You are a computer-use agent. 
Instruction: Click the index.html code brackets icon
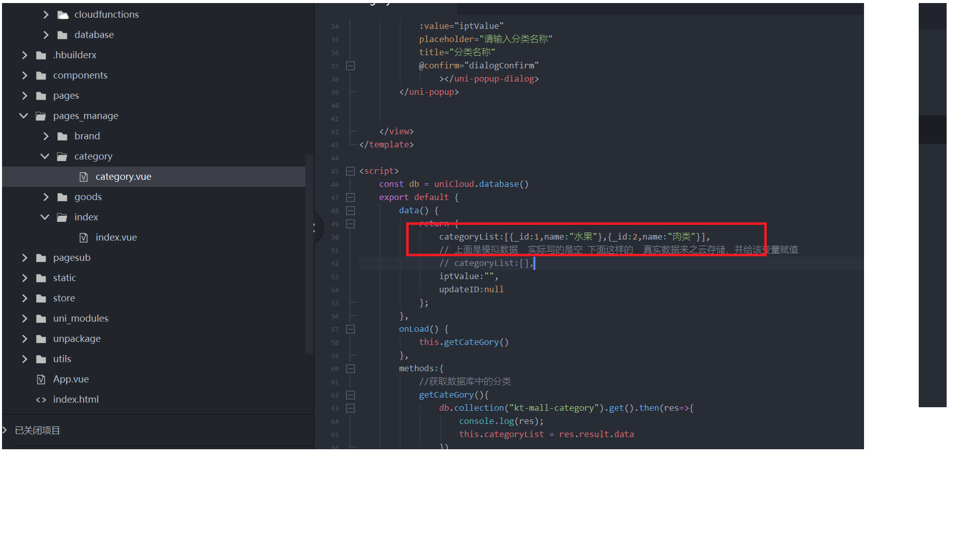(41, 400)
